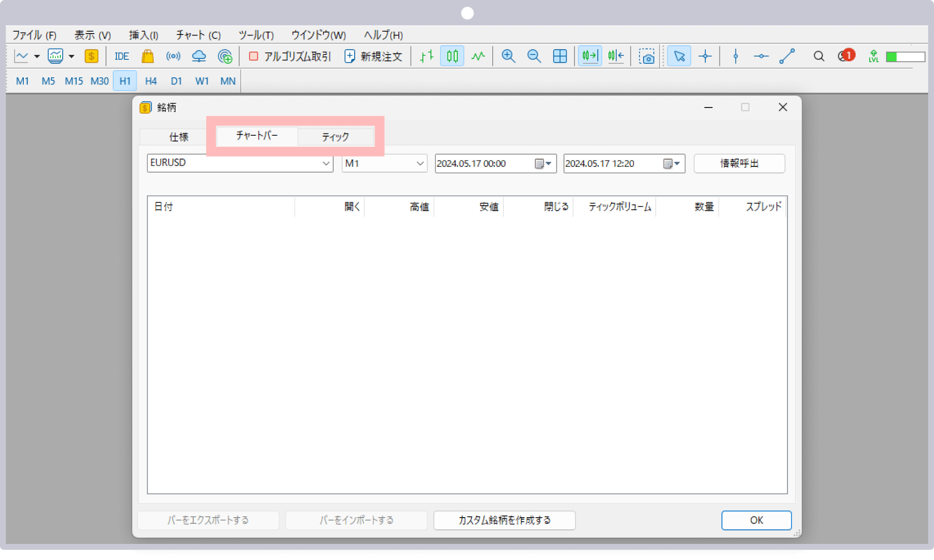The width and height of the screenshot is (934, 560).
Task: Zoom out of the chart
Action: point(534,56)
